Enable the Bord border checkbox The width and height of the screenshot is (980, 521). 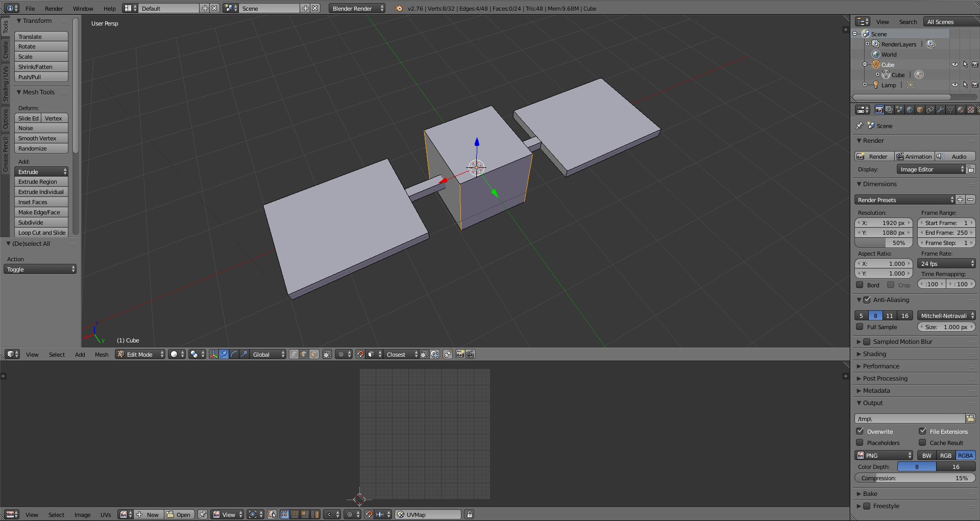[x=860, y=285]
